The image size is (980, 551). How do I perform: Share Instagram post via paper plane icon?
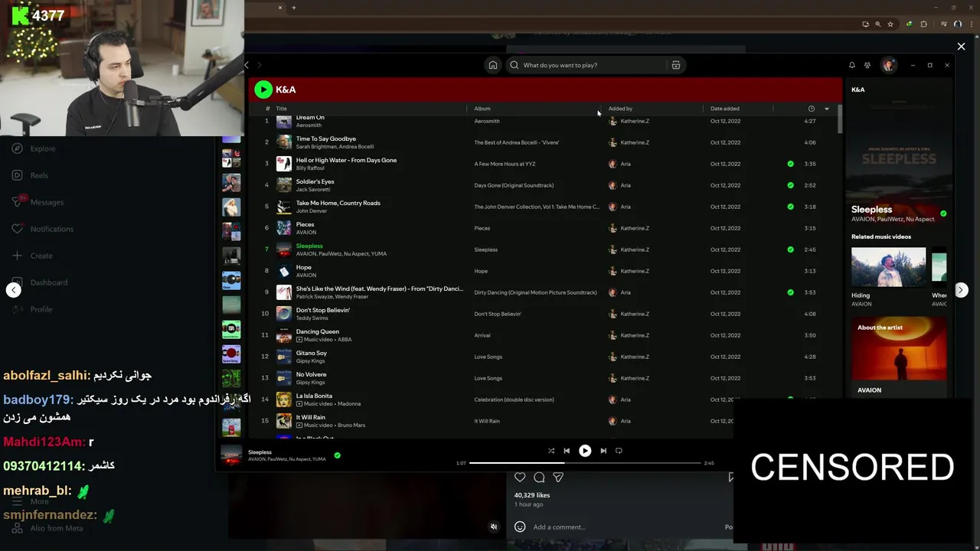click(x=558, y=478)
